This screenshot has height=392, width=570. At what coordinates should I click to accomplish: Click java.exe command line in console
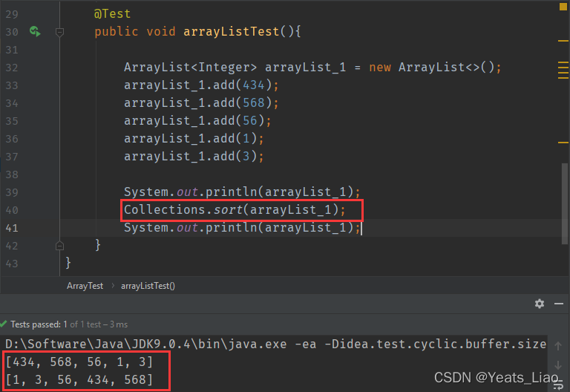(x=275, y=344)
